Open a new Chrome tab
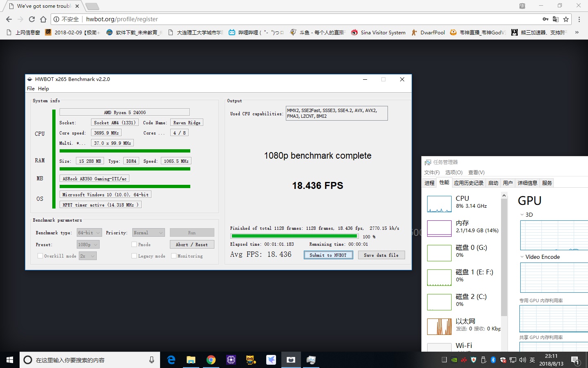This screenshot has width=588, height=368. [x=92, y=6]
